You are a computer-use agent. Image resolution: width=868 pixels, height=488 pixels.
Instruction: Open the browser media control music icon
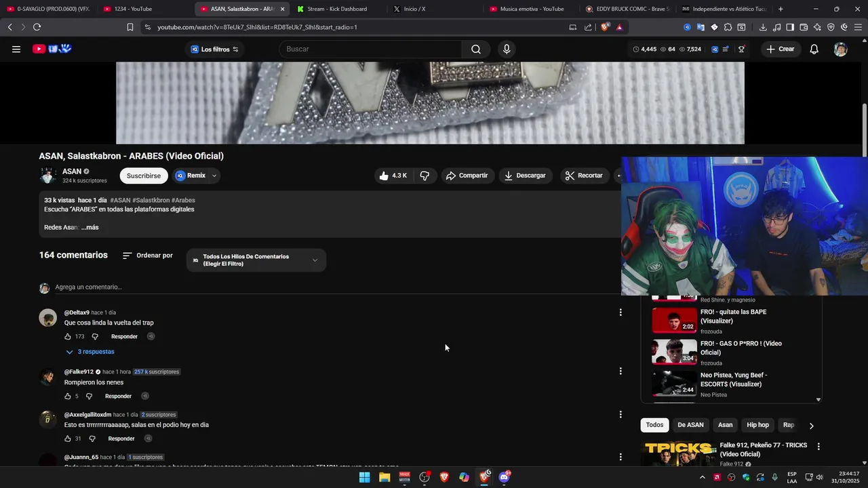tap(776, 27)
